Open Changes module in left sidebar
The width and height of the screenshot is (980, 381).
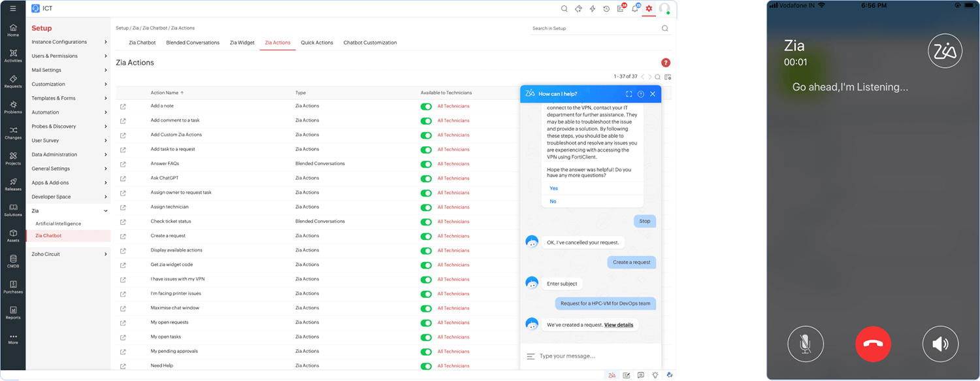[13, 133]
